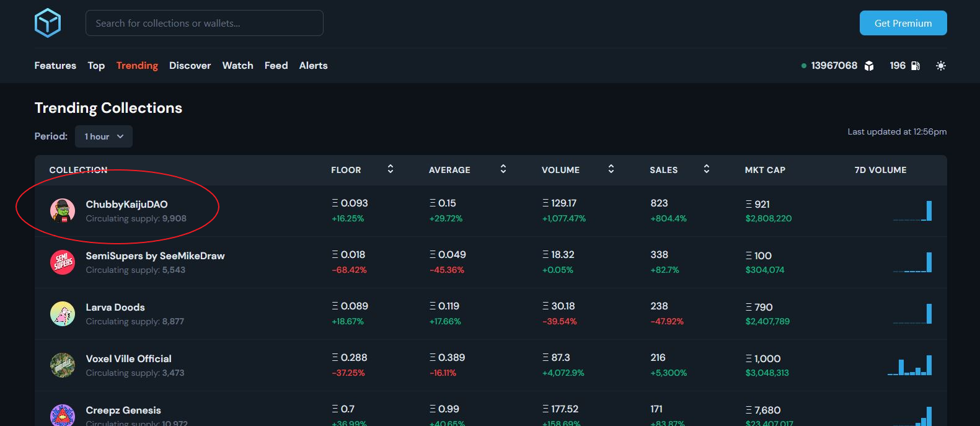Open Voxel Ville Official avatar
Viewport: 980px width, 426px height.
tap(63, 365)
